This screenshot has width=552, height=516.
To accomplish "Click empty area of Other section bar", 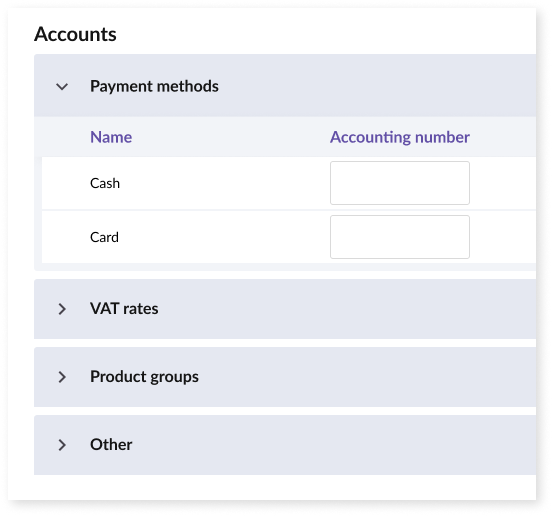I will [x=334, y=445].
